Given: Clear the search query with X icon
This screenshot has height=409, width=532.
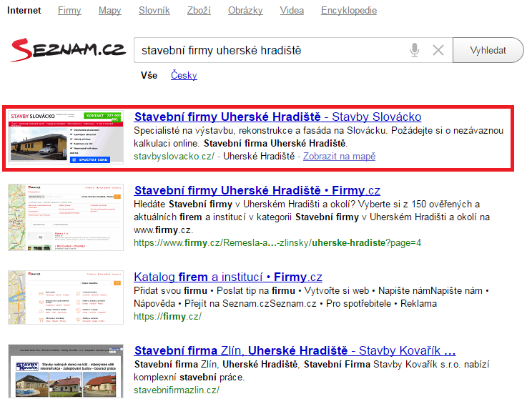Looking at the screenshot, I should 438,50.
